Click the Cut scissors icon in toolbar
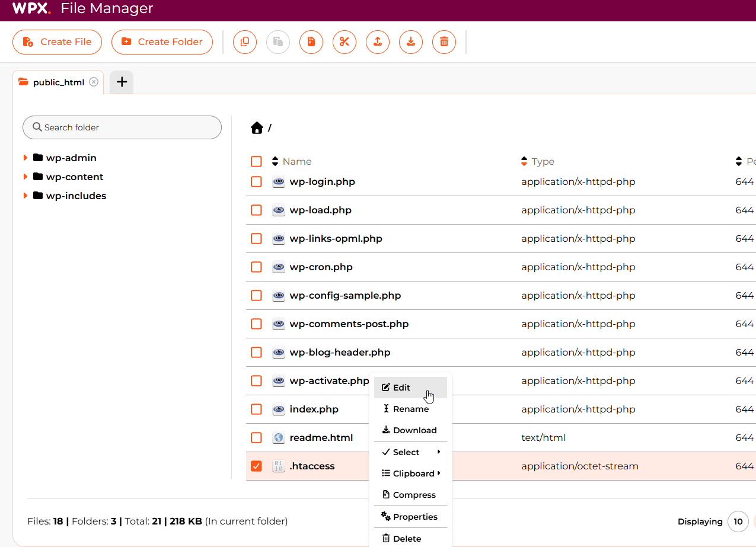The height and width of the screenshot is (547, 756). 344,42
